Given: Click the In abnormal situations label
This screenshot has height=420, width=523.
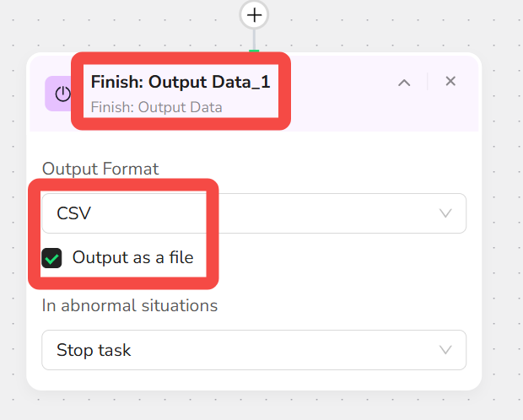Looking at the screenshot, I should [130, 305].
